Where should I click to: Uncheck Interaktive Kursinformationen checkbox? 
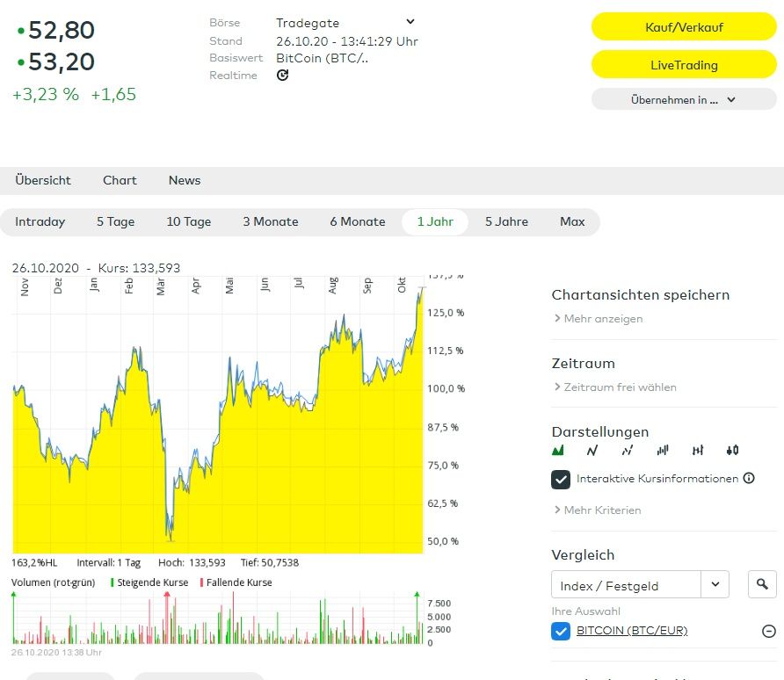[x=561, y=480]
